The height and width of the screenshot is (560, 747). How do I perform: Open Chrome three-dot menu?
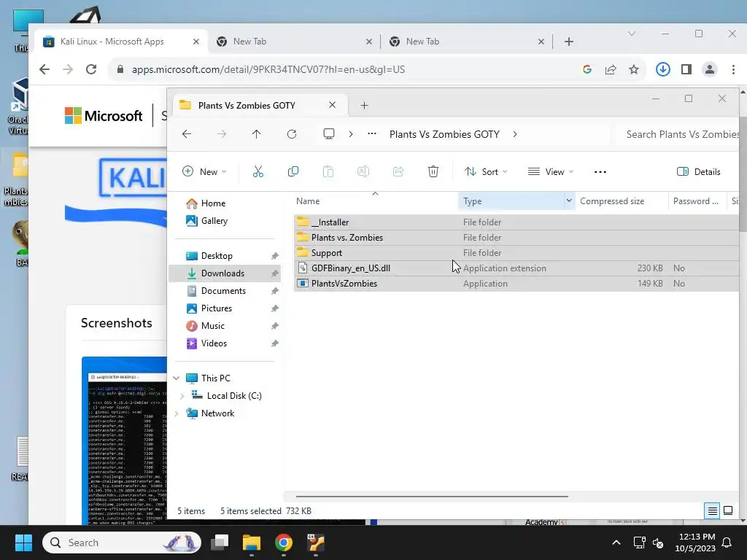click(x=733, y=69)
